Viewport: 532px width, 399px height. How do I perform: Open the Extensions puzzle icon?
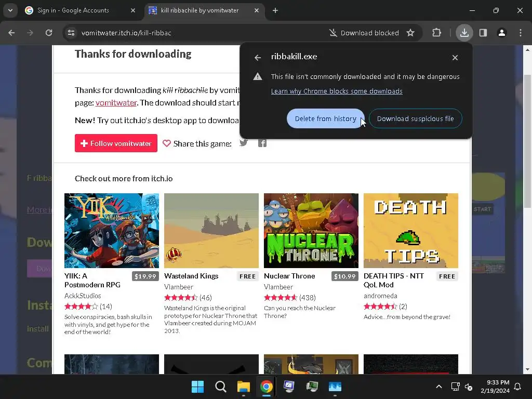click(436, 33)
